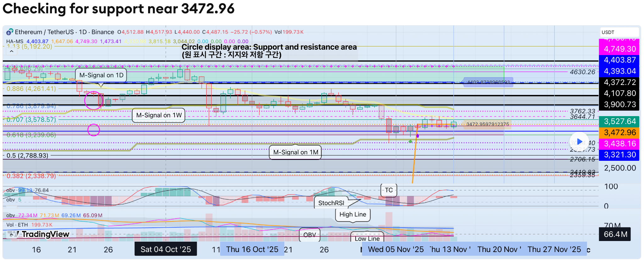The width and height of the screenshot is (644, 264).
Task: Open the 'Checking for support near 3472.96' title
Action: (x=119, y=9)
